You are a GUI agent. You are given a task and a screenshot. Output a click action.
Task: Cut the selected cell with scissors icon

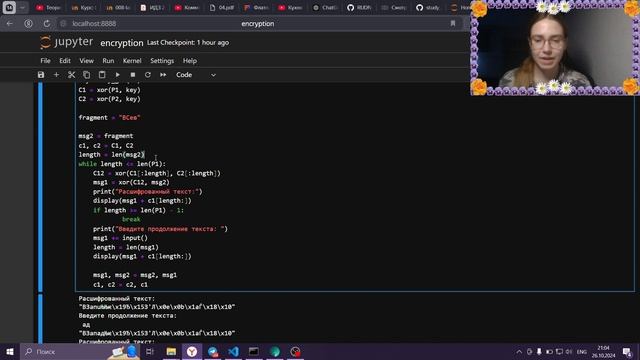click(x=71, y=75)
